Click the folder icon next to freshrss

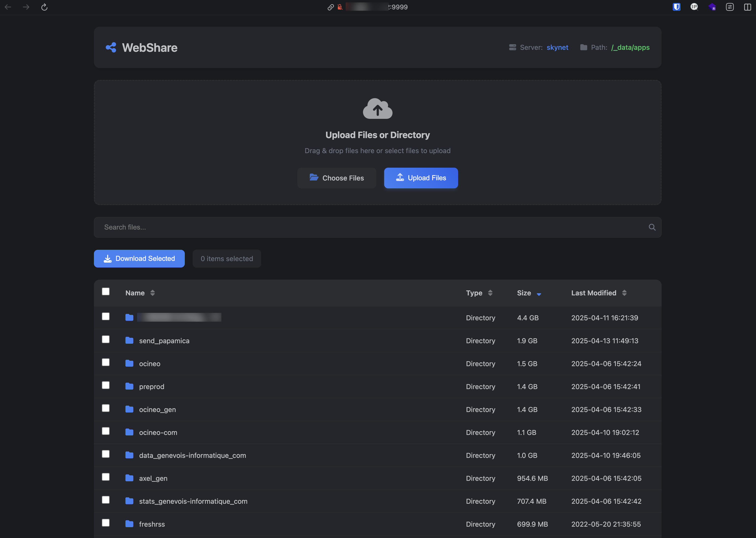tap(129, 524)
